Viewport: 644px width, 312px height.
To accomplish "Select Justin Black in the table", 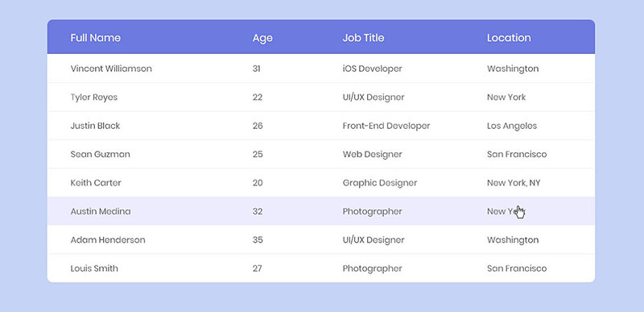I will tap(95, 126).
